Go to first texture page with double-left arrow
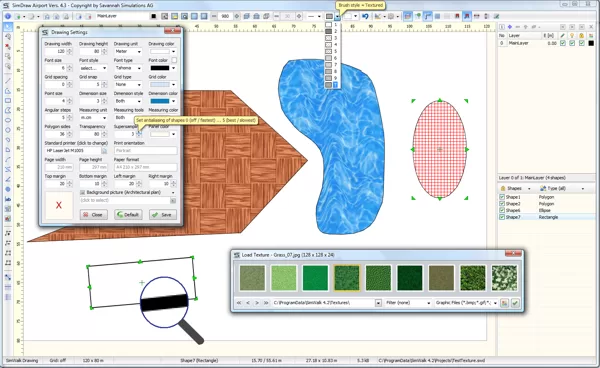The height and width of the screenshot is (368, 600). (x=239, y=303)
